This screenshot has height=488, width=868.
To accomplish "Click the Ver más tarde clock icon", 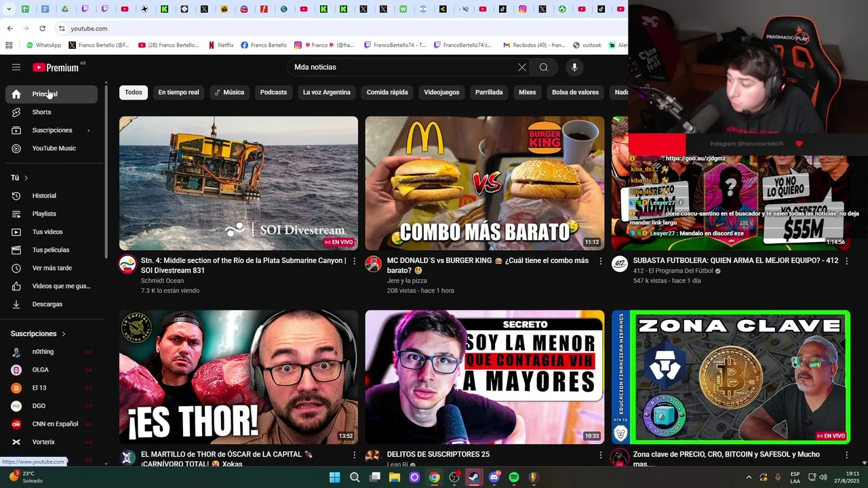I will pos(16,268).
